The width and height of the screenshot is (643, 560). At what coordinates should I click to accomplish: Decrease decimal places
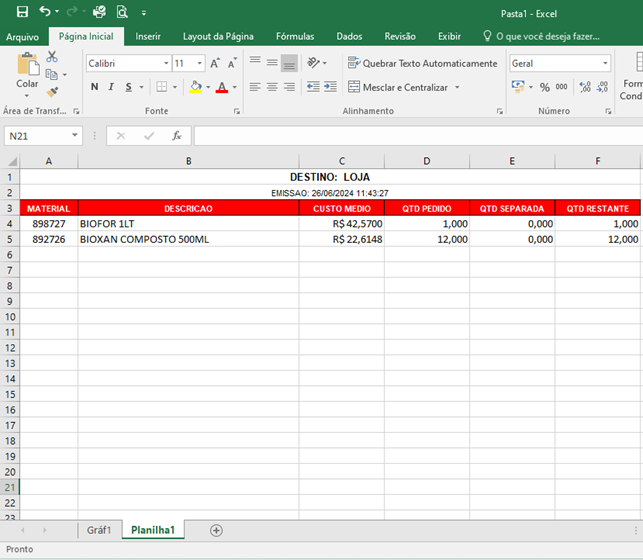coord(602,87)
